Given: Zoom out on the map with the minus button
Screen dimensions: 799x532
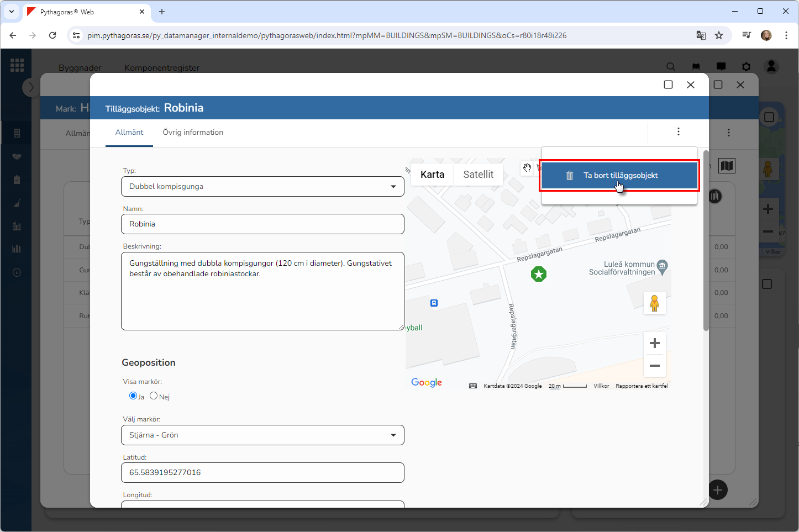Looking at the screenshot, I should pos(654,366).
